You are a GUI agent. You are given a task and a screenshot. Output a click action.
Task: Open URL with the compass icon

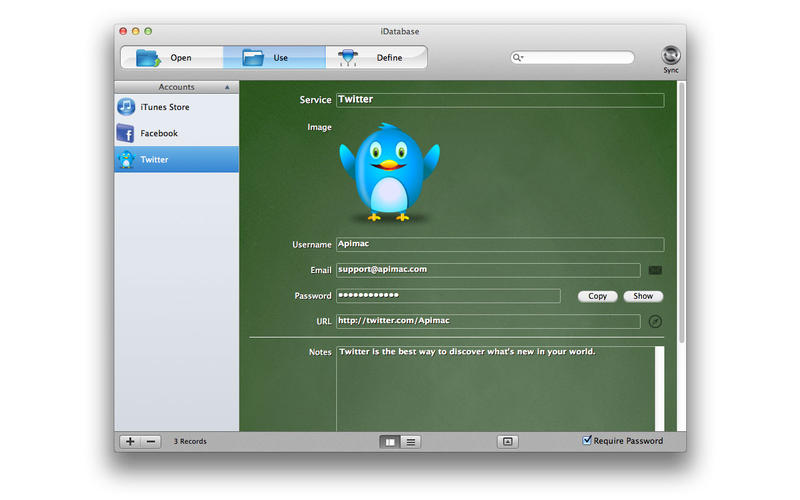tap(655, 321)
